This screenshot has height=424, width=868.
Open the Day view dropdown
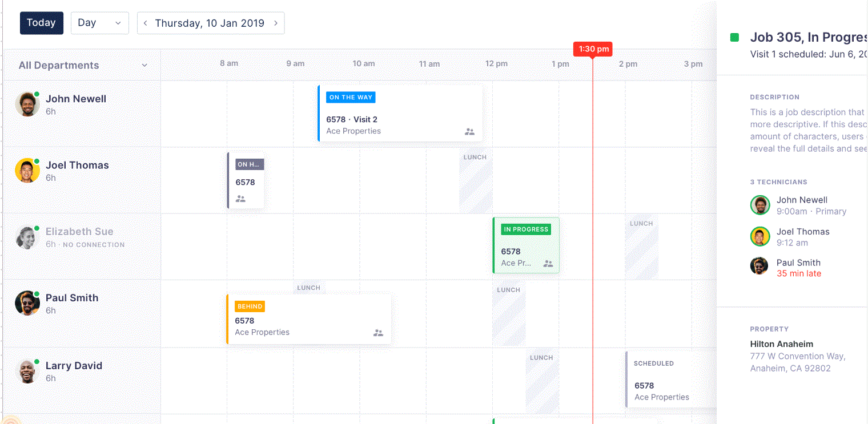(x=99, y=23)
